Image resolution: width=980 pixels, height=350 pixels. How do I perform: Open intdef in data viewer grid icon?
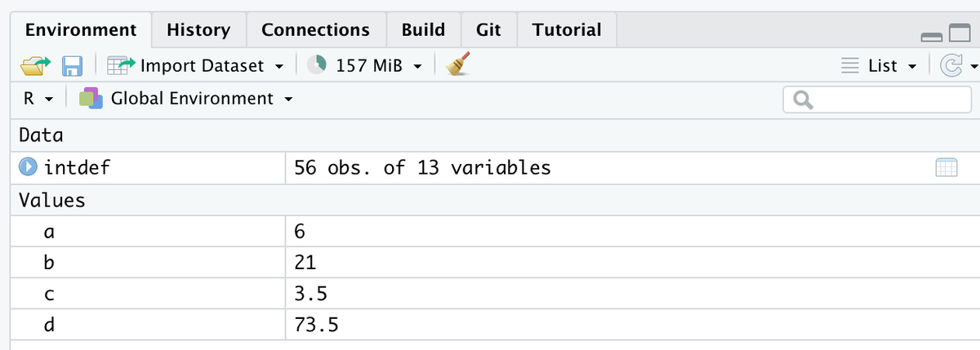click(945, 168)
